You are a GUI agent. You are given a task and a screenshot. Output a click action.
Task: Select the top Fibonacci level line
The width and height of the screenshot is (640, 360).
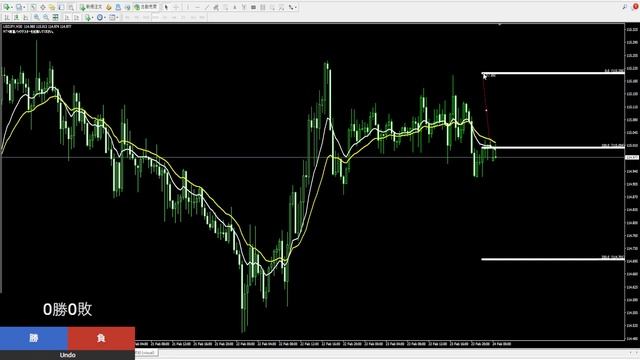553,73
